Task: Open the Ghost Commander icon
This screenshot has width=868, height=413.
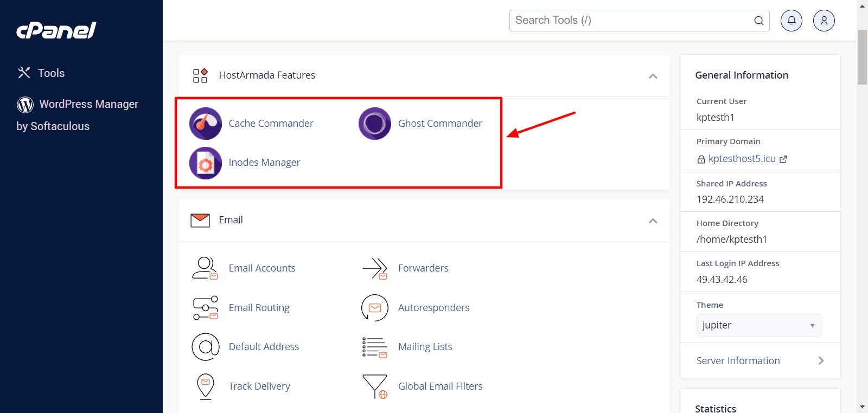Action: click(x=374, y=124)
